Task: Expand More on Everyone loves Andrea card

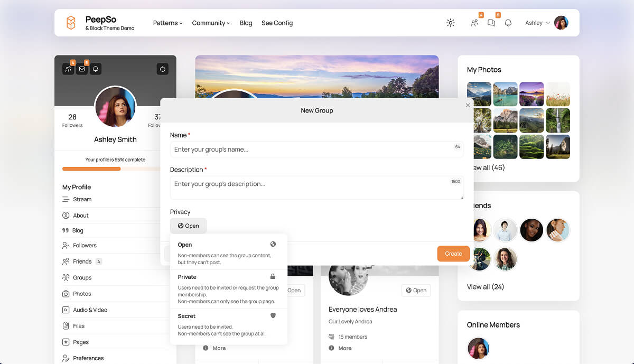Action: (341, 348)
